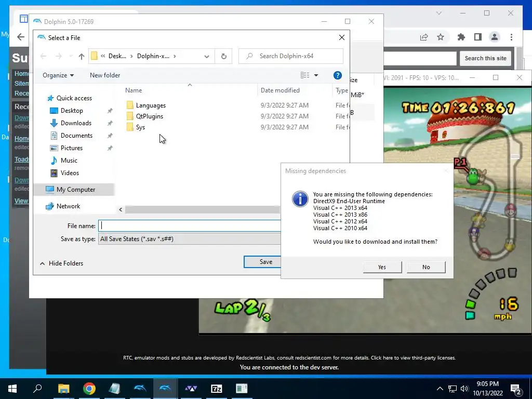Viewport: 532px width, 399px height.
Task: Open the file dialog help button
Action: [x=337, y=75]
